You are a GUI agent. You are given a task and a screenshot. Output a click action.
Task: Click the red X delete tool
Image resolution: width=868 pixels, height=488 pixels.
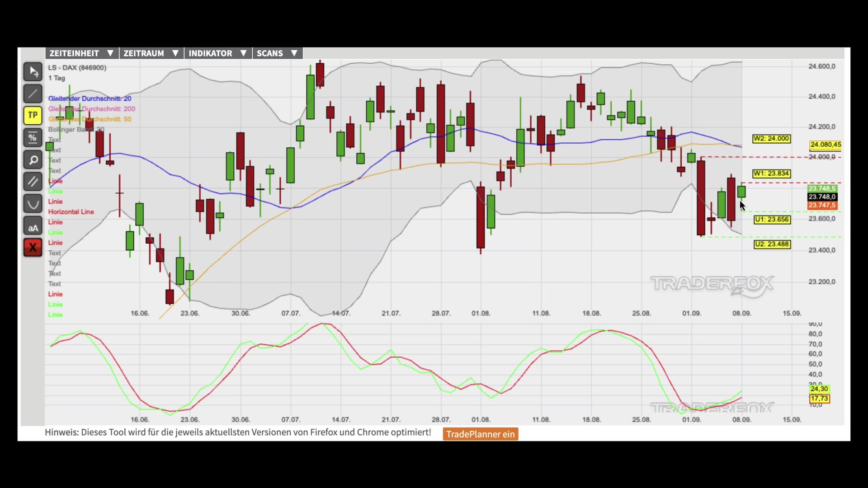(33, 248)
